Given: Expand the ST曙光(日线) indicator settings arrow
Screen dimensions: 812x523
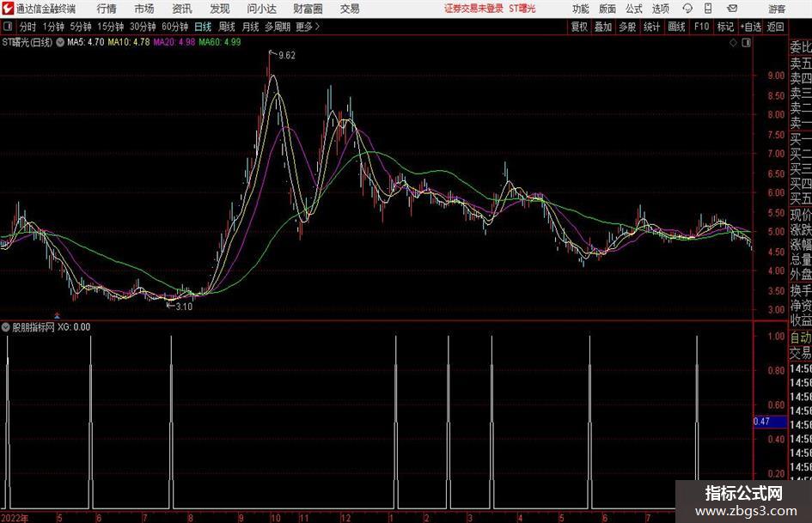Looking at the screenshot, I should [61, 42].
